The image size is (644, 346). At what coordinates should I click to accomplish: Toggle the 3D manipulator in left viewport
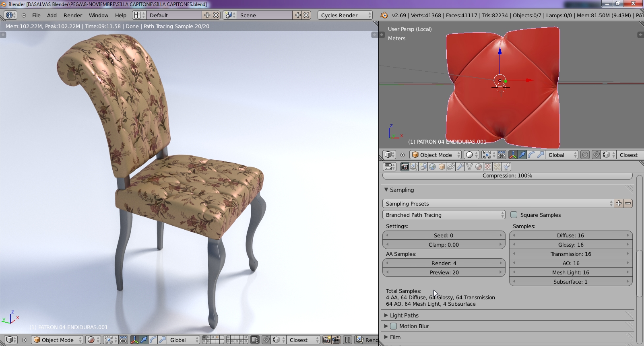(134, 340)
